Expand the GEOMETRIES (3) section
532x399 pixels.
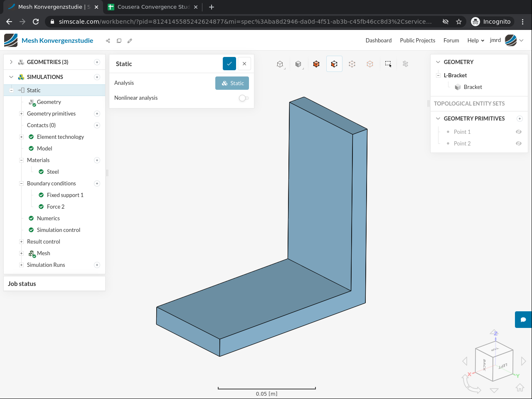11,62
